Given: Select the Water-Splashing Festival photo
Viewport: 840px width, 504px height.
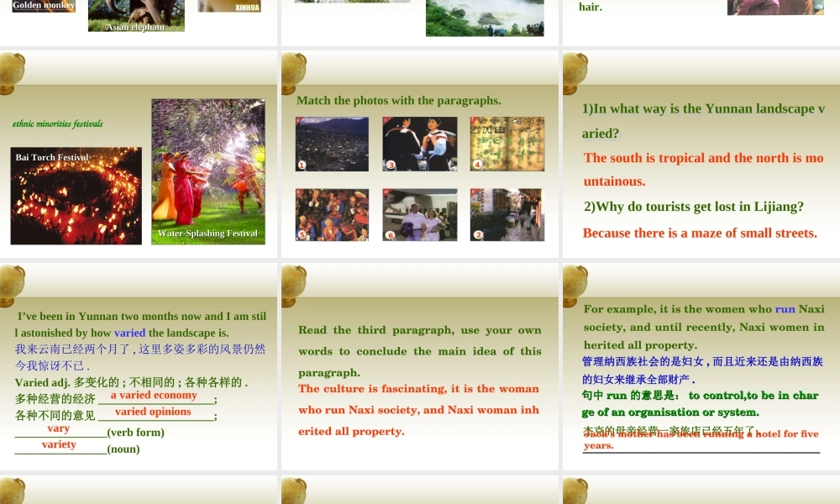Looking at the screenshot, I should (x=207, y=171).
